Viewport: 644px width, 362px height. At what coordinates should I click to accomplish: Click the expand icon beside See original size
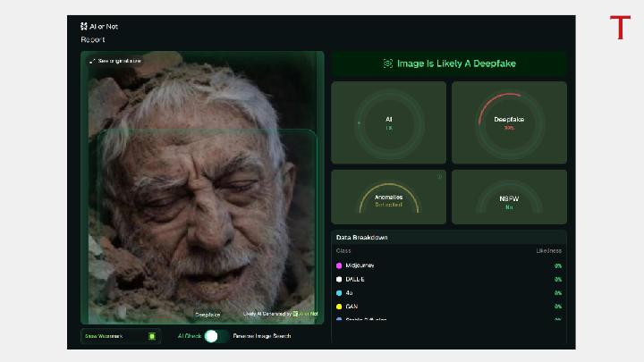(x=92, y=61)
